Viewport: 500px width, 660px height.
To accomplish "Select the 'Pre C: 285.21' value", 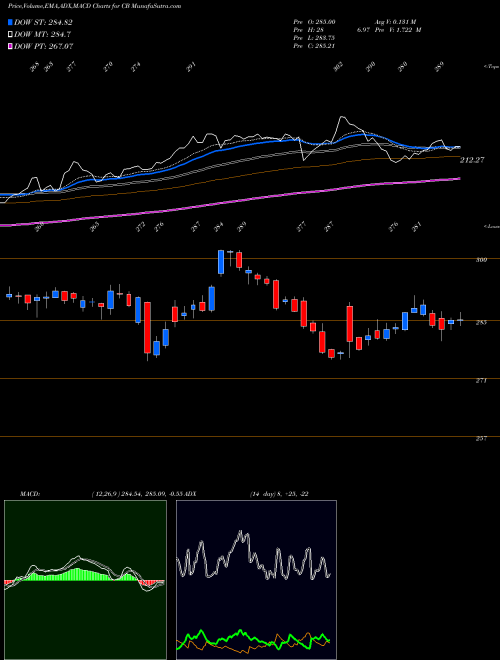I will pos(314,46).
